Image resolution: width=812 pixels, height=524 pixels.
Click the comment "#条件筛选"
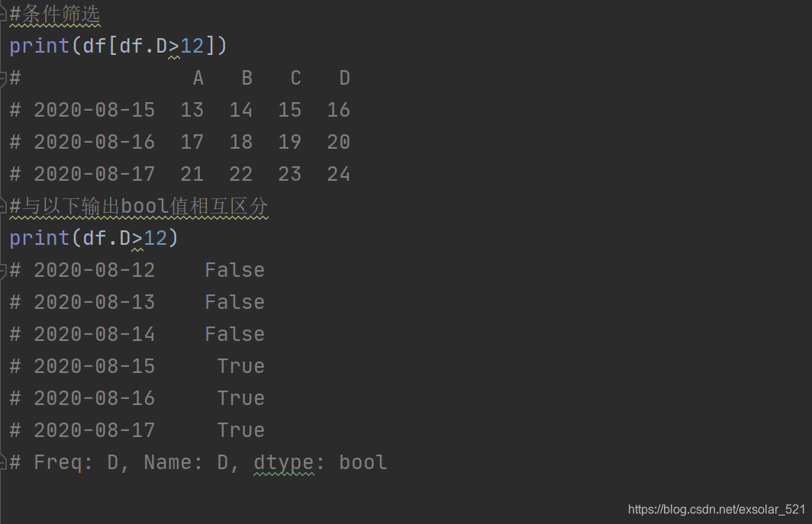click(x=55, y=14)
